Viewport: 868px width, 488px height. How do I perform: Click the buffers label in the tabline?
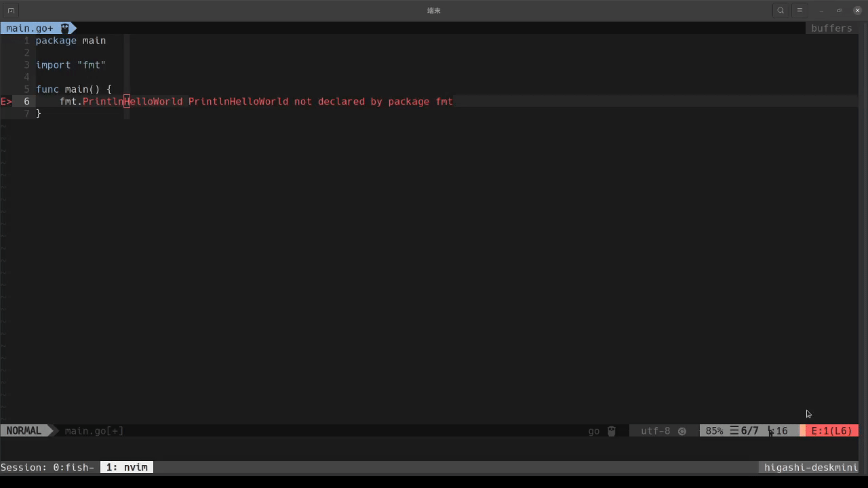[x=831, y=28]
